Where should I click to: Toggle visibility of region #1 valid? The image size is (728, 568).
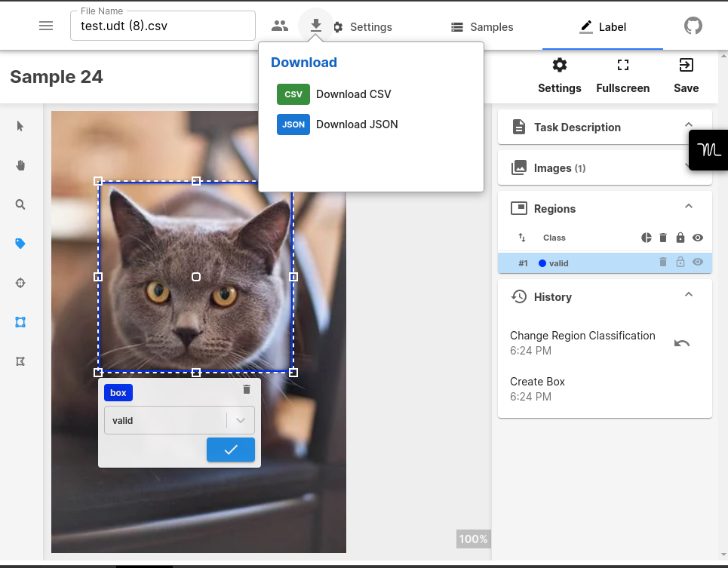pyautogui.click(x=698, y=263)
